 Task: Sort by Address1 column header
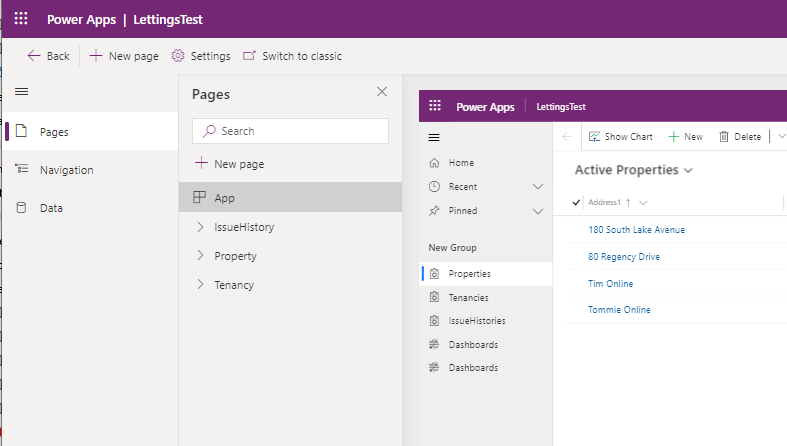pyautogui.click(x=604, y=202)
